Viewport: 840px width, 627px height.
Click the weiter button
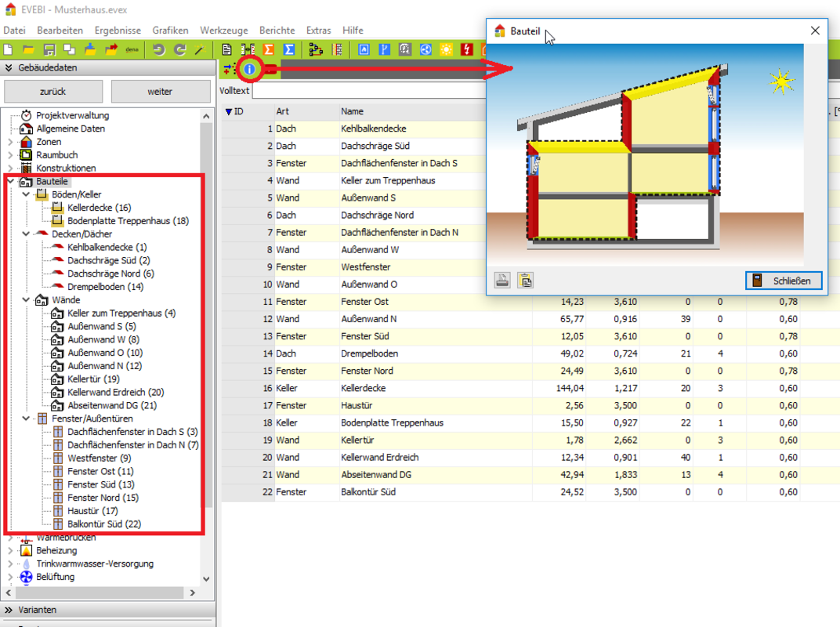click(160, 92)
